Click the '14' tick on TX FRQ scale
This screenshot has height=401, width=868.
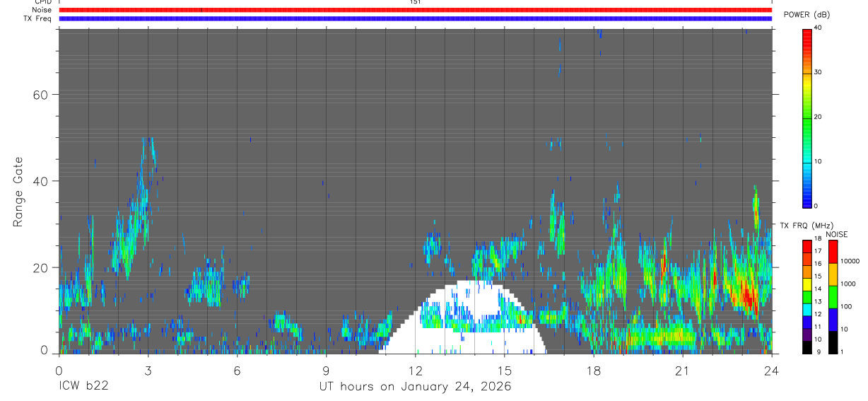coord(818,289)
